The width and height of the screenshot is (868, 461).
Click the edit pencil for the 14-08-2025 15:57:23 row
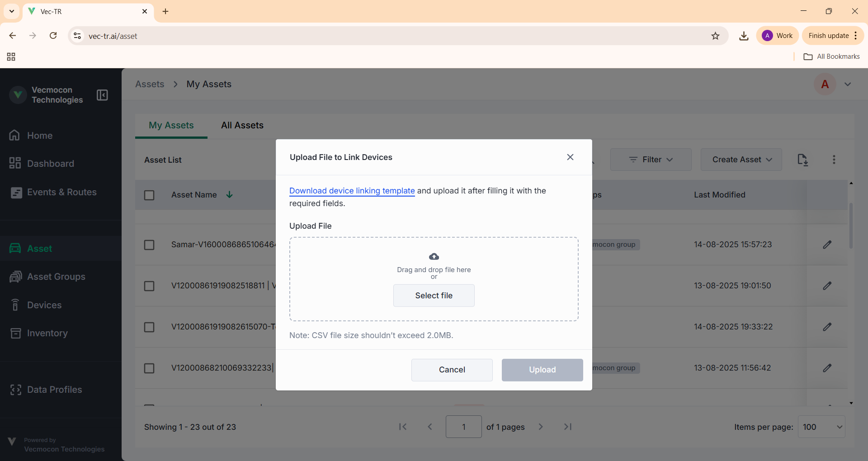tap(827, 245)
